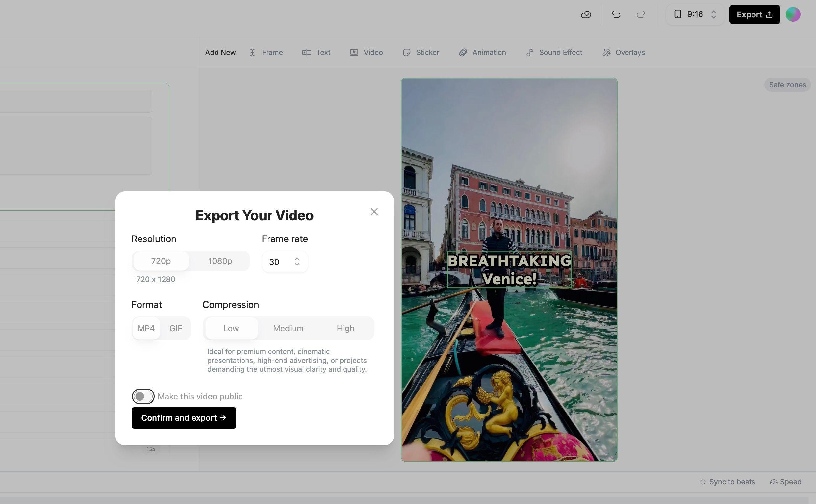Add a new Animation element

tap(482, 53)
